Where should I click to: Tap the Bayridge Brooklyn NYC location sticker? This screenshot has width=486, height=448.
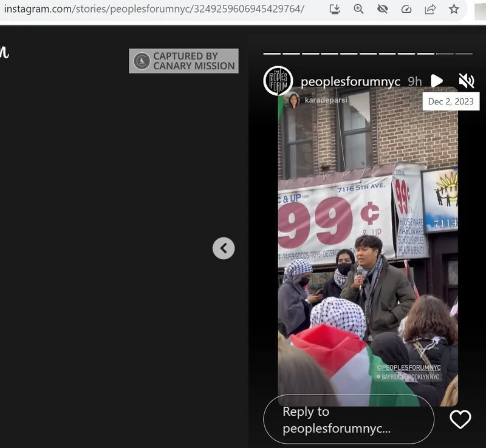pos(408,377)
